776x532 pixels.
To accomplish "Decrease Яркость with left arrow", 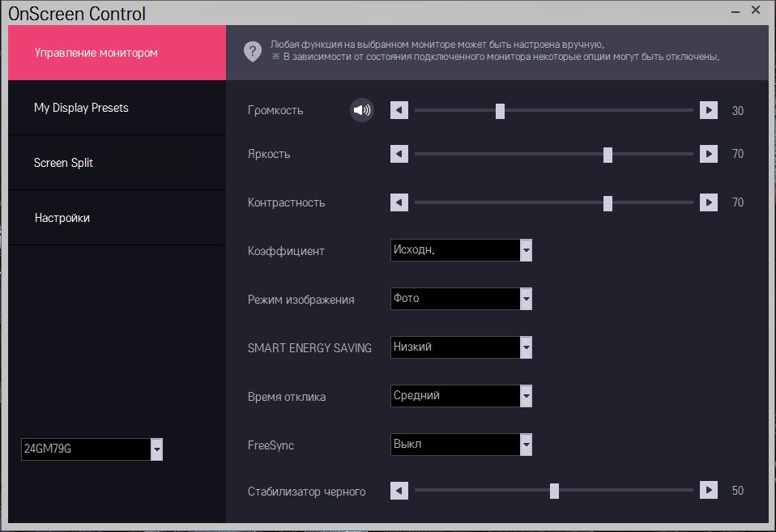I will (x=399, y=154).
